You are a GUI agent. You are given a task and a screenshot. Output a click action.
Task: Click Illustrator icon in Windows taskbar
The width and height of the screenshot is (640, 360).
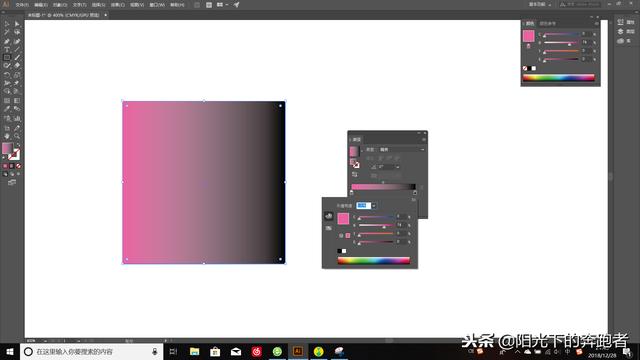coord(298,351)
